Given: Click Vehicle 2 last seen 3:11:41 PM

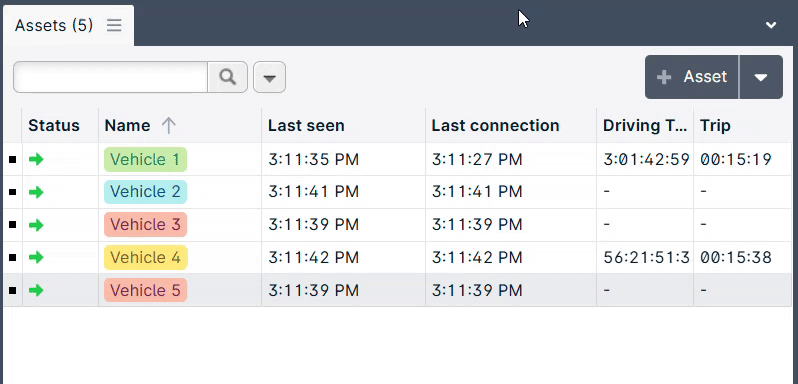Looking at the screenshot, I should coord(314,192).
